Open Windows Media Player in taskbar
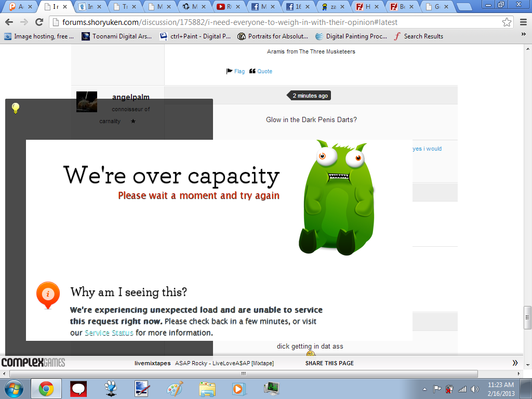This screenshot has width=532, height=399. (239, 389)
